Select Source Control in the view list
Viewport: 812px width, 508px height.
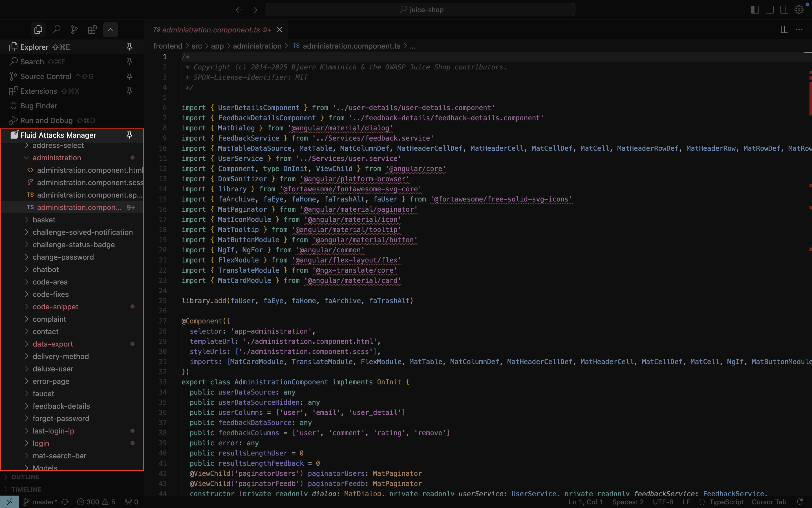72,76
